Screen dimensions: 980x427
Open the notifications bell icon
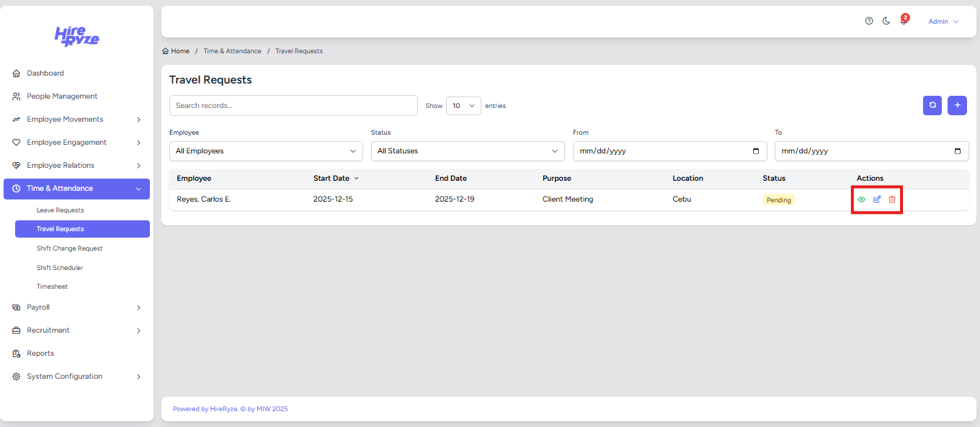pyautogui.click(x=904, y=22)
